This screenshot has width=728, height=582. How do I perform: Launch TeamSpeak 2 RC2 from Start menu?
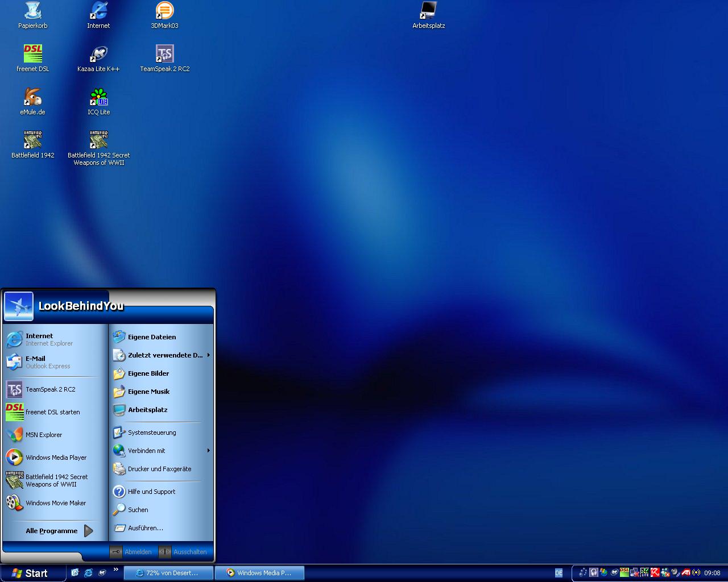(55, 389)
